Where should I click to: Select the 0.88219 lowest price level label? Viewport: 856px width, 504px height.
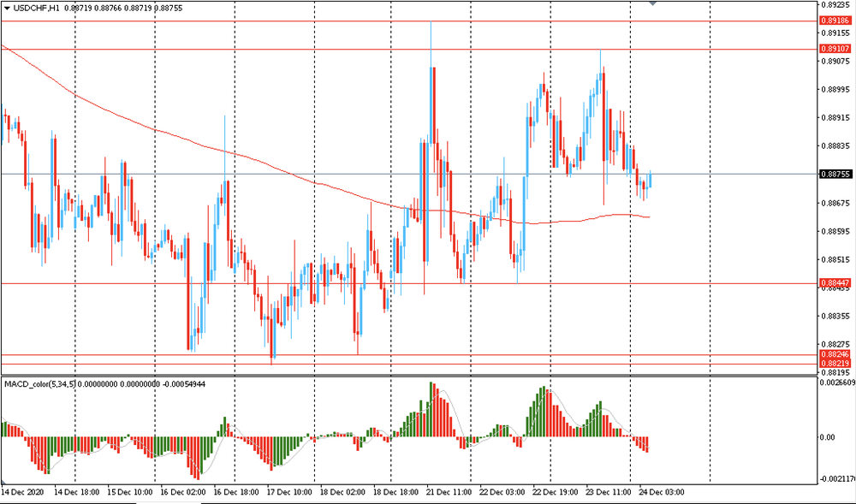834,364
